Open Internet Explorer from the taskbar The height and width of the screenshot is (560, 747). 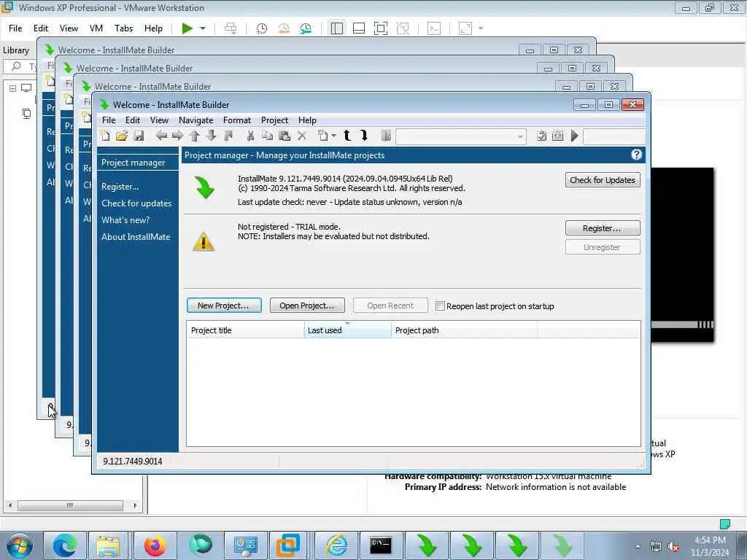point(336,545)
